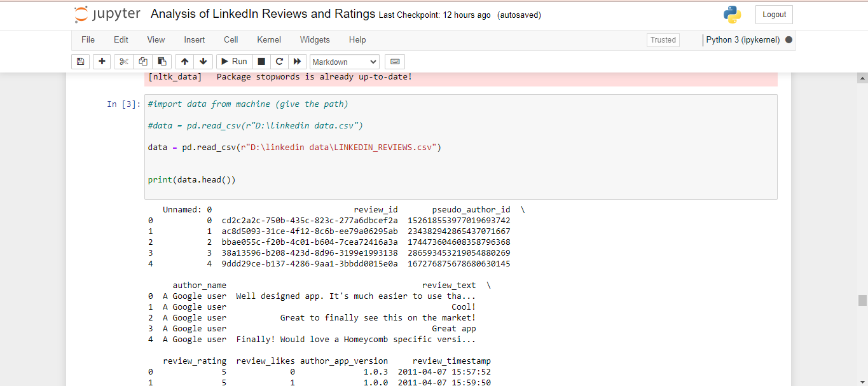The height and width of the screenshot is (386, 868).
Task: Click the Trusted notebook indicator
Action: click(663, 39)
